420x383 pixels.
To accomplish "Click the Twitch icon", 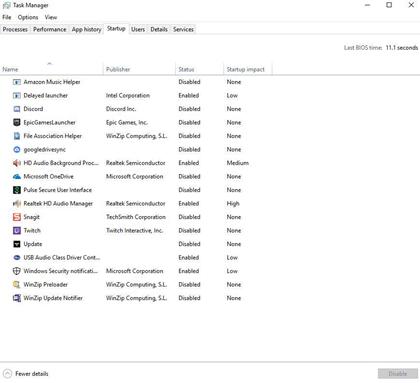I will pyautogui.click(x=17, y=231).
